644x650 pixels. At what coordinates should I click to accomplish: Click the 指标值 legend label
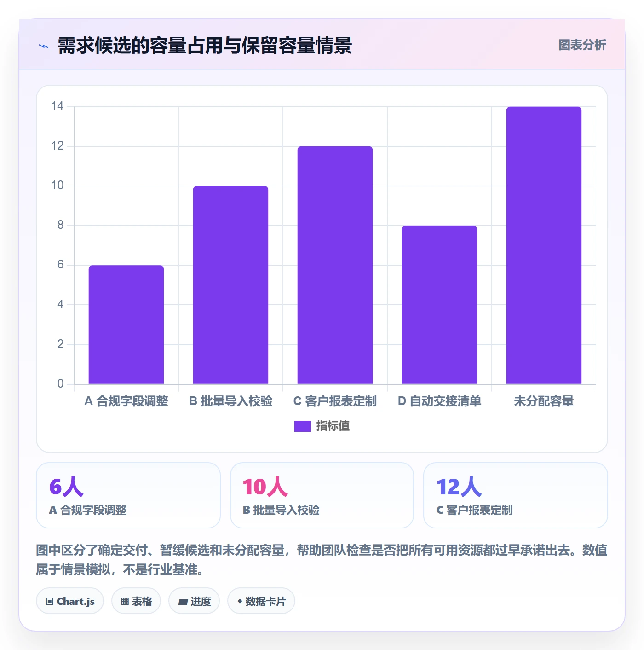click(333, 426)
